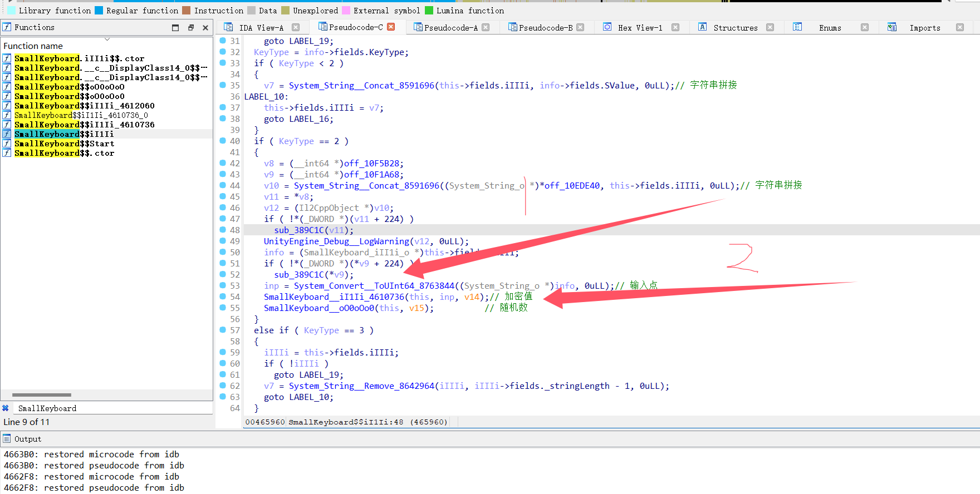The height and width of the screenshot is (494, 980).
Task: Toggle the breakpoint dot on line 31
Action: click(x=223, y=41)
